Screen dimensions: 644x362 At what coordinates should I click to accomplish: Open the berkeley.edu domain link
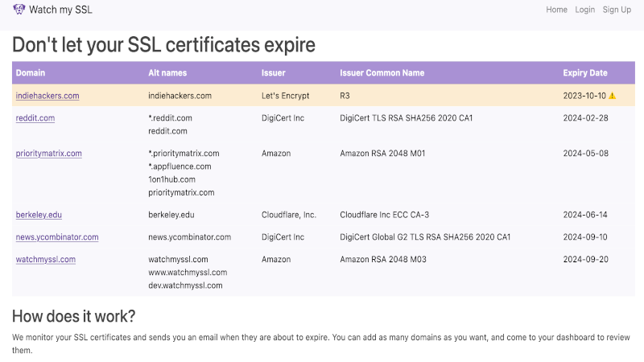(39, 215)
